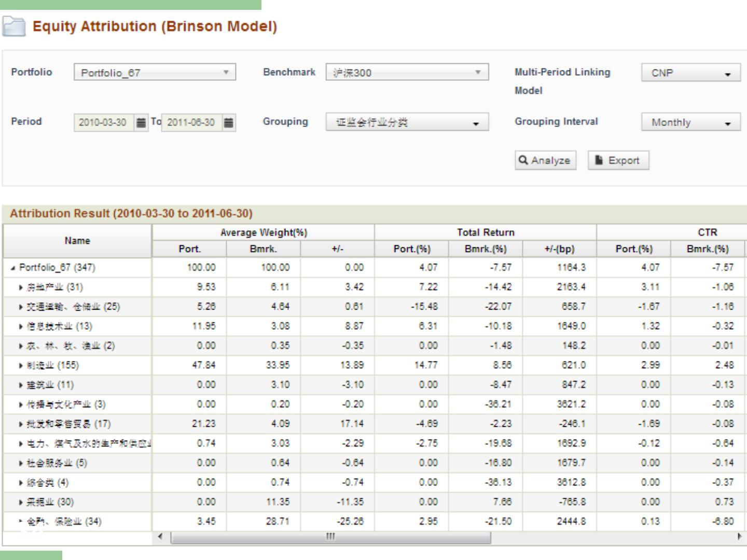The image size is (747, 560).
Task: Click the Name column header
Action: pos(77,241)
